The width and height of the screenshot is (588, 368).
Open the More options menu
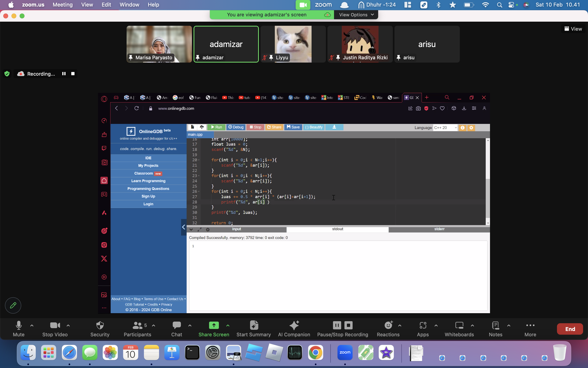[530, 329]
